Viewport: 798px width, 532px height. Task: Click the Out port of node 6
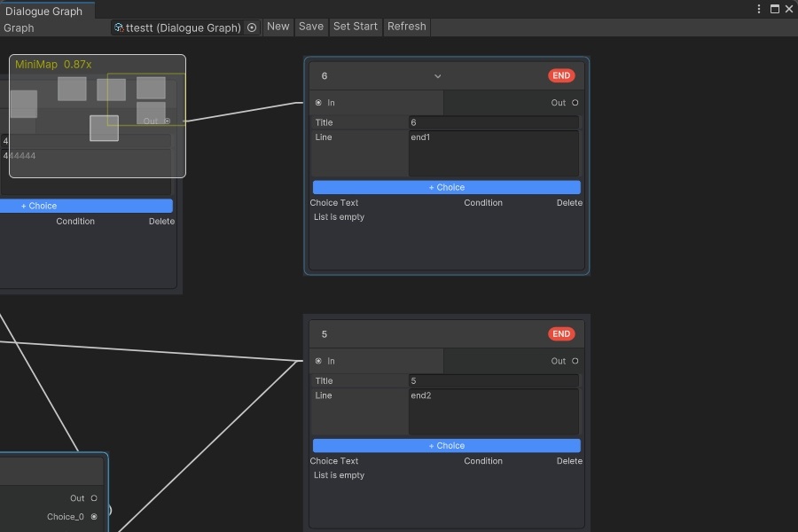(x=575, y=103)
